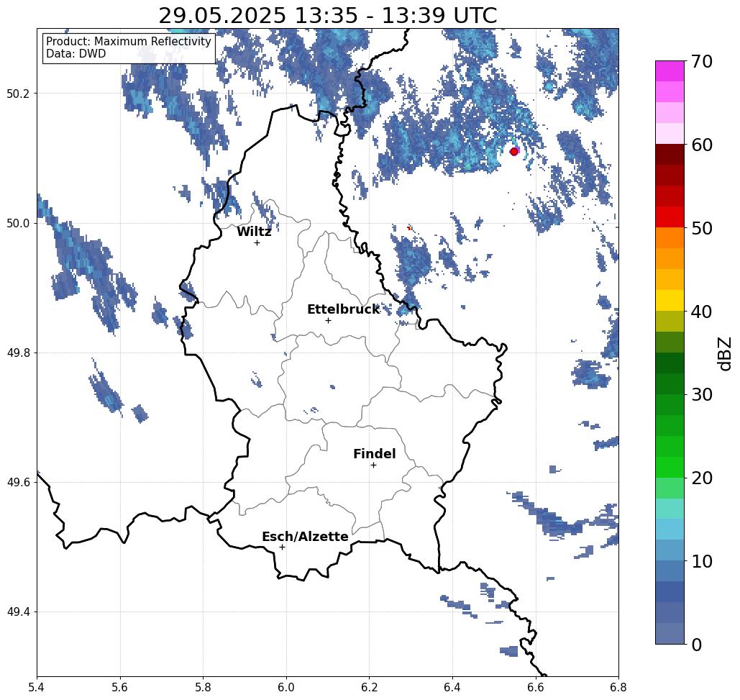
Task: Click the dark red colorbar segment below 60
Action: point(670,155)
